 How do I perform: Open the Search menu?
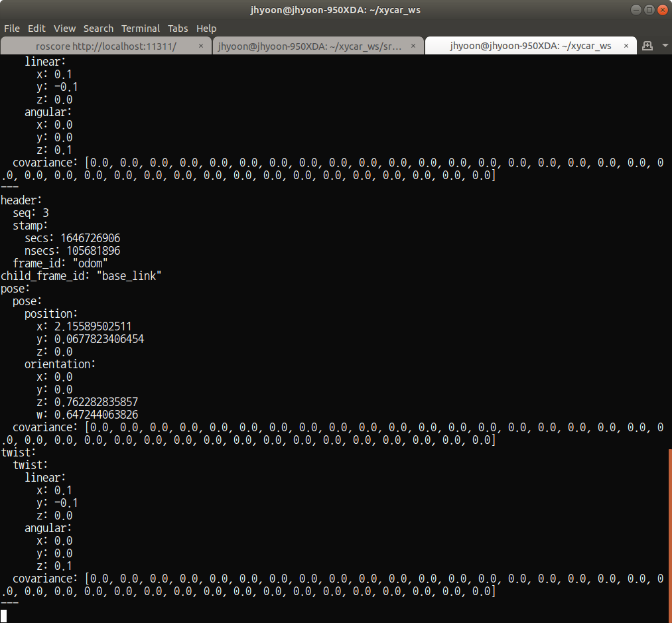point(98,29)
